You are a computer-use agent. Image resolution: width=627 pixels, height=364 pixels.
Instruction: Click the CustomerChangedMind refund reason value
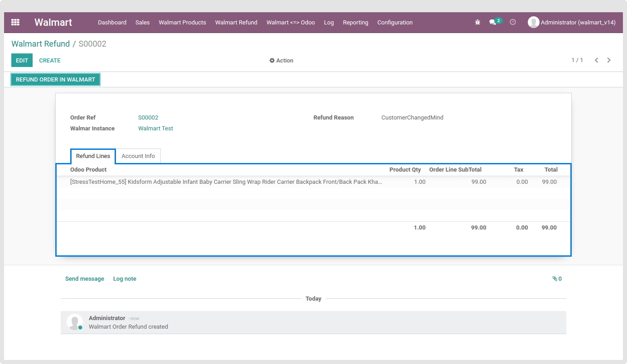pyautogui.click(x=412, y=118)
